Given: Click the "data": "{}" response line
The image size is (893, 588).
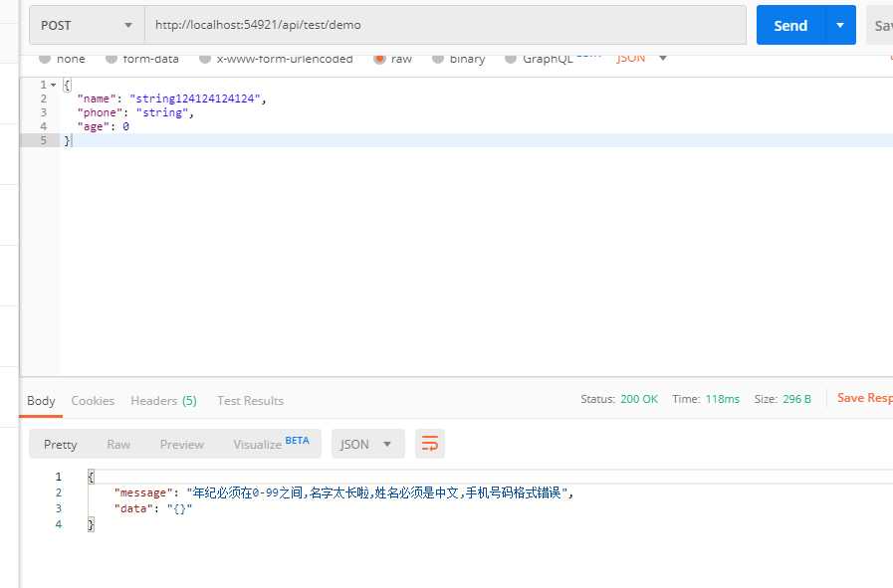Looking at the screenshot, I should [153, 508].
